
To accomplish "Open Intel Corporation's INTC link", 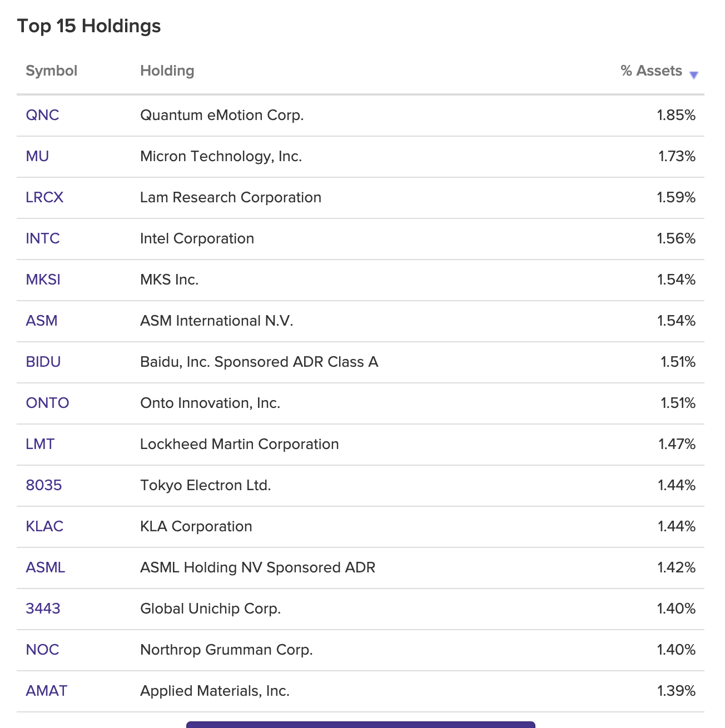I will 43,238.
